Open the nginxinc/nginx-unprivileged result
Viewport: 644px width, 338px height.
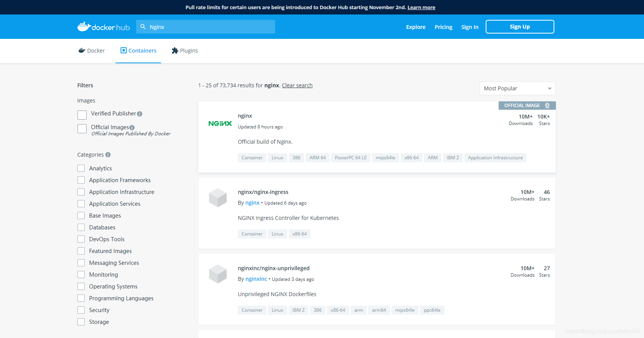[274, 268]
